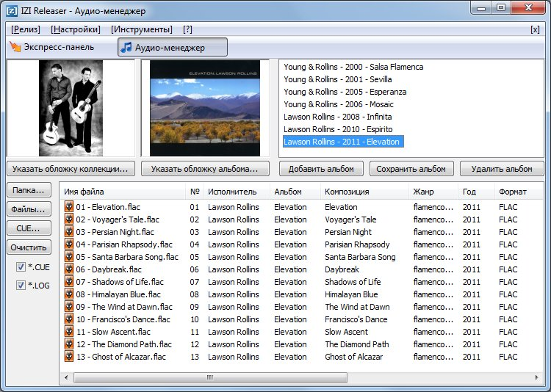
Task: Select Young & Rollins - 2001 - Sevilla
Action: [338, 79]
